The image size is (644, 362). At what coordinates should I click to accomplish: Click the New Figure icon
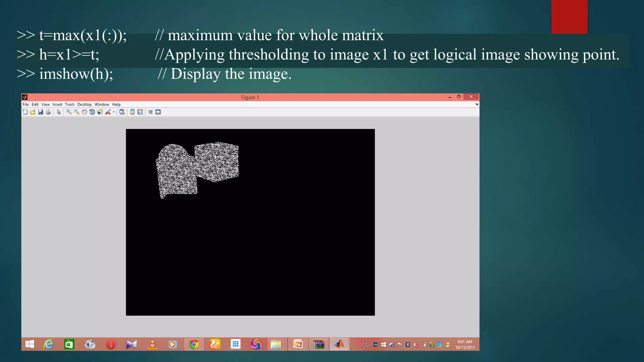tap(25, 112)
